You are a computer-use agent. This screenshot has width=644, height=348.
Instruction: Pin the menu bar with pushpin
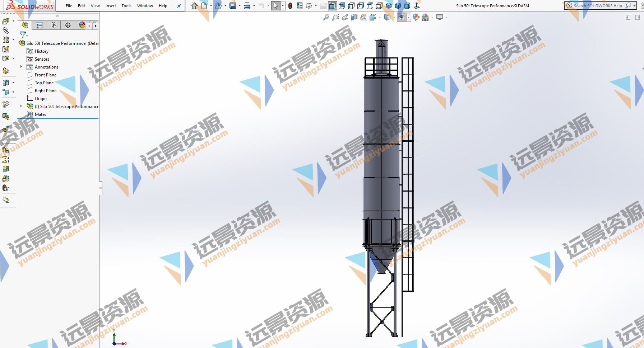(x=179, y=6)
